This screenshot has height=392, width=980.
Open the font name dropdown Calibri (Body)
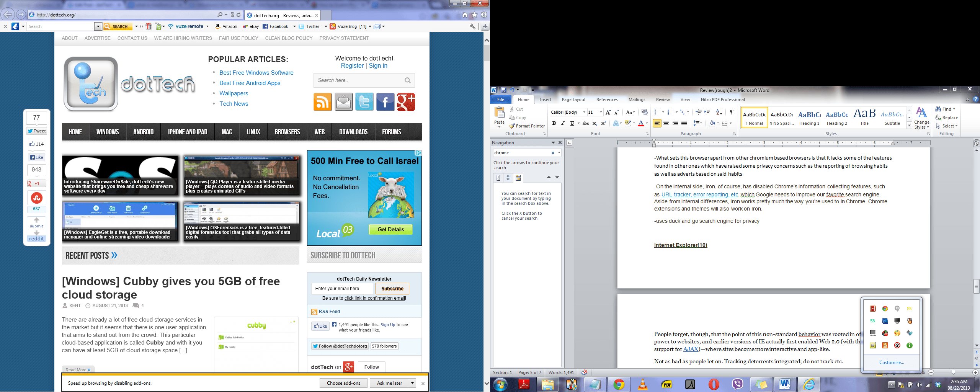pos(584,112)
